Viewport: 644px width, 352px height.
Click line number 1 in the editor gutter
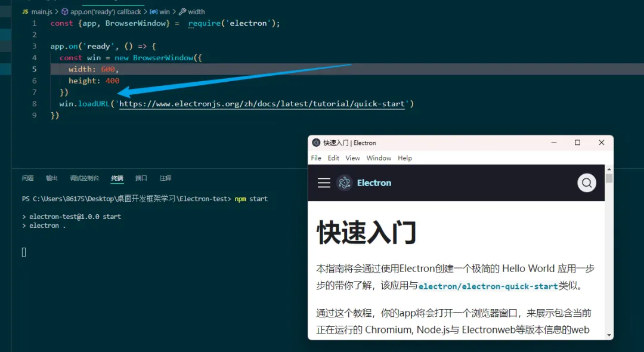(35, 23)
